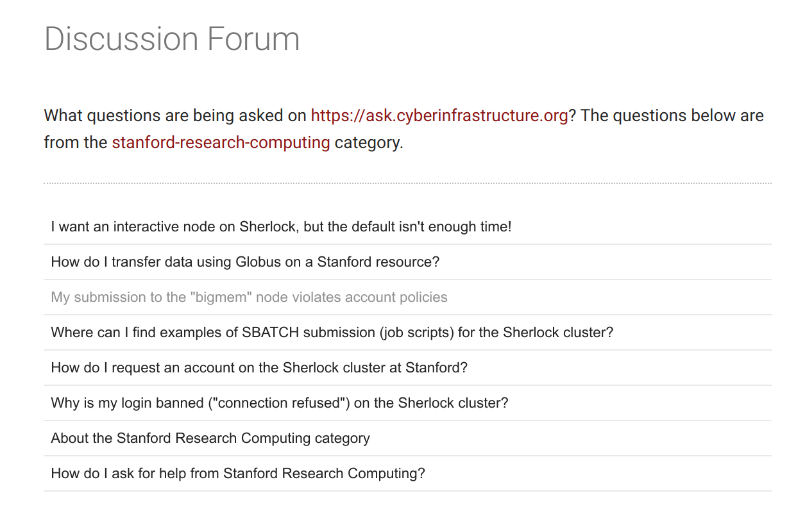Image resolution: width=789 pixels, height=532 pixels.
Task: View how to ask for help topic
Action: click(x=238, y=474)
